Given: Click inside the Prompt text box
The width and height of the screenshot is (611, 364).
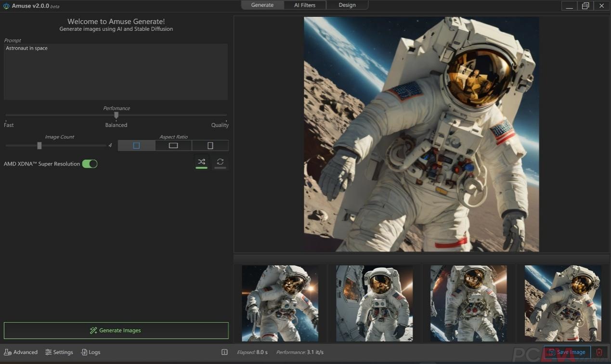Looking at the screenshot, I should 116,72.
